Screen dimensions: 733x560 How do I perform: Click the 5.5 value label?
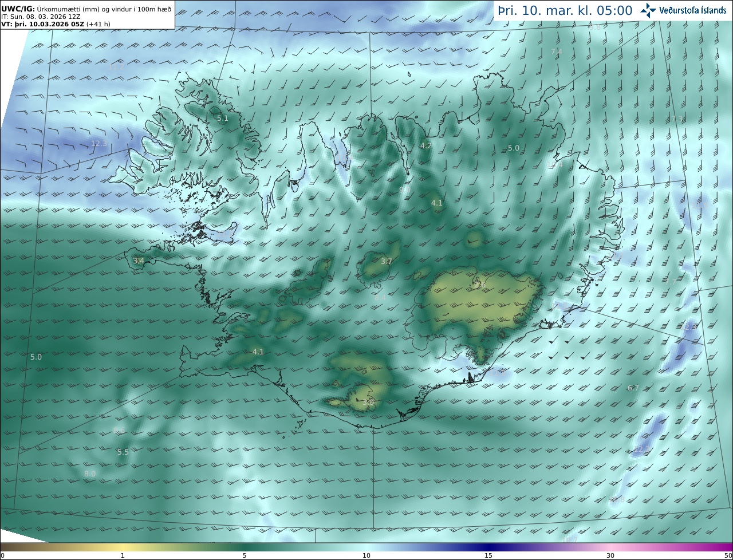pos(123,452)
